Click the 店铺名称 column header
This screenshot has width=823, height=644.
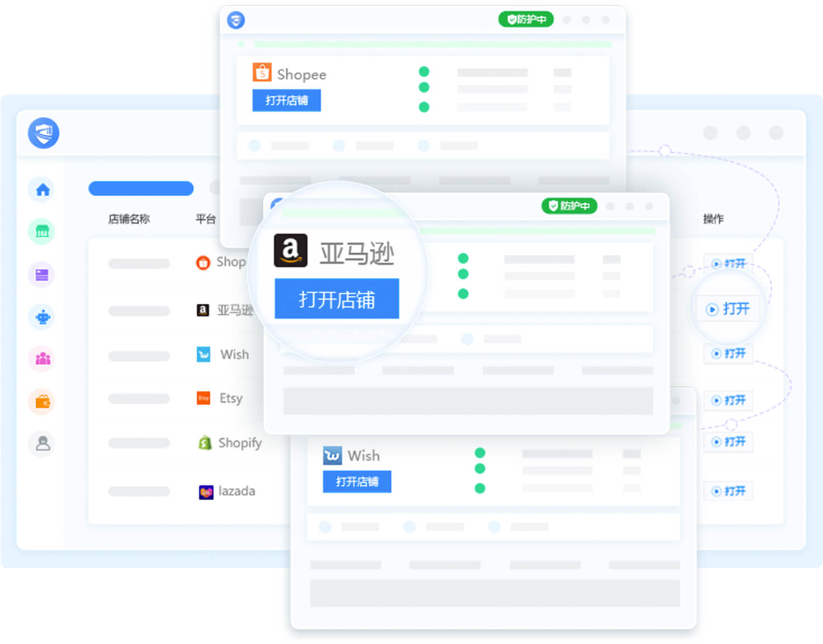pos(129,219)
